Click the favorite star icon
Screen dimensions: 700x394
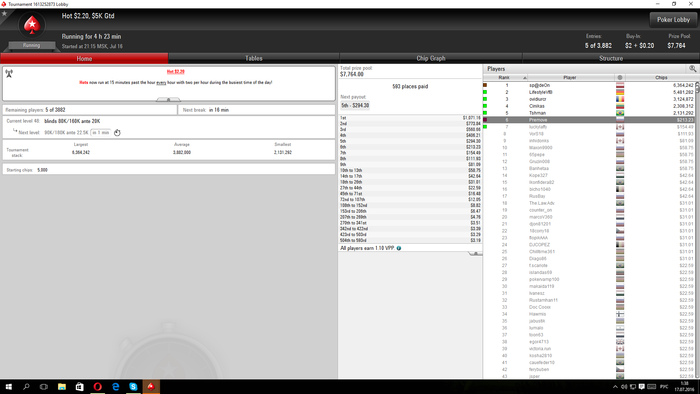coord(4,14)
